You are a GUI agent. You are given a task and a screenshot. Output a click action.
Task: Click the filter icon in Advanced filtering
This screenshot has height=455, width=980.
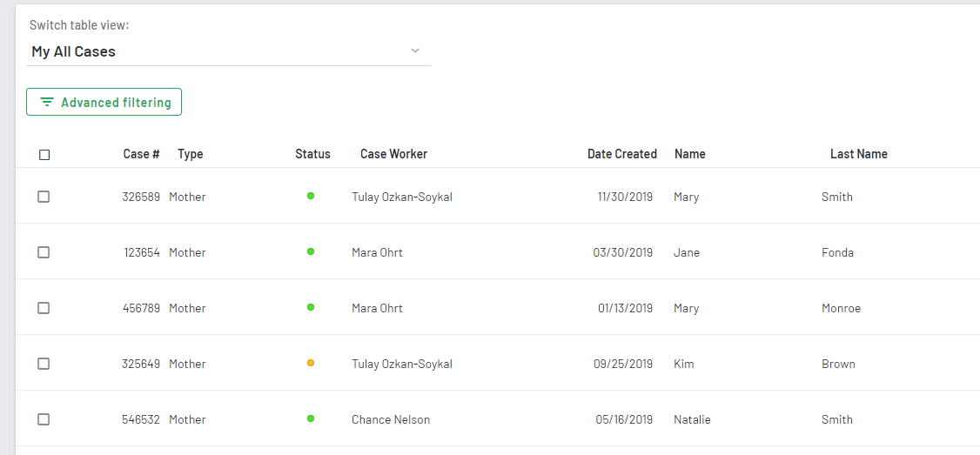[47, 103]
